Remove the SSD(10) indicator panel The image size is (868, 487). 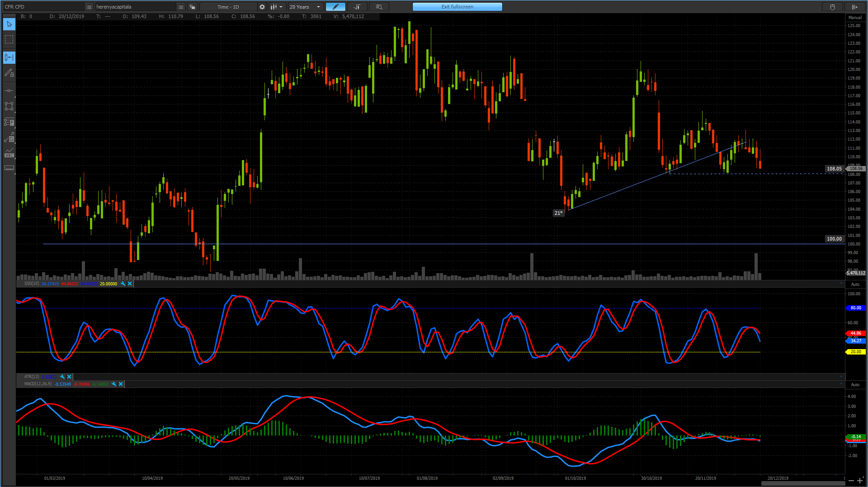click(130, 284)
